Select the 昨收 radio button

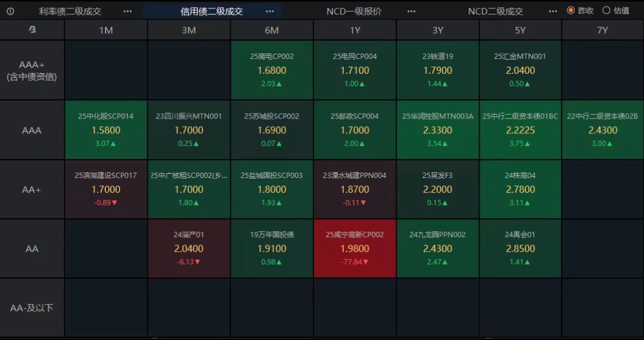tap(571, 10)
